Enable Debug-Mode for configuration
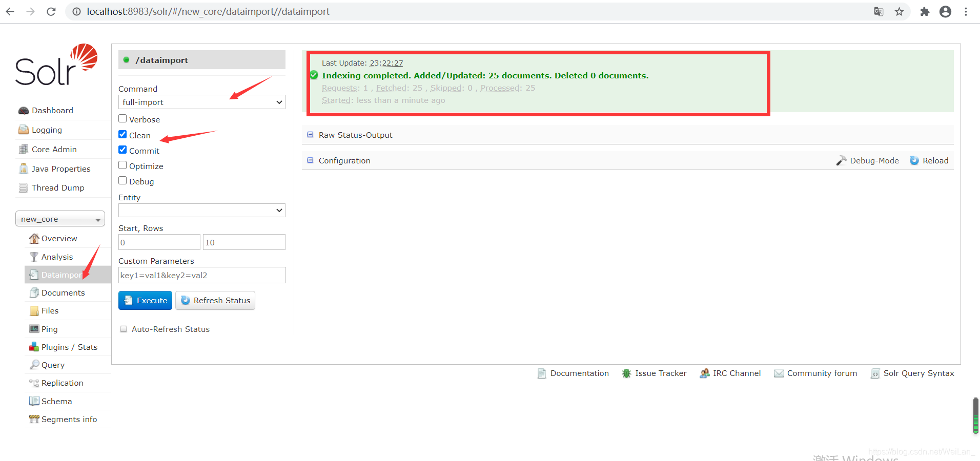 click(868, 160)
